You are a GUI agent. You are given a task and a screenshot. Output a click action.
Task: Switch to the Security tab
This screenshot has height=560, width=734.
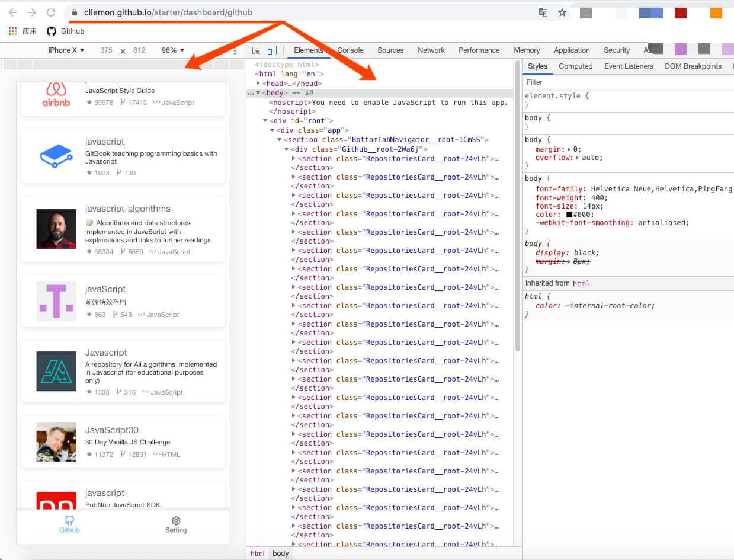tap(617, 50)
